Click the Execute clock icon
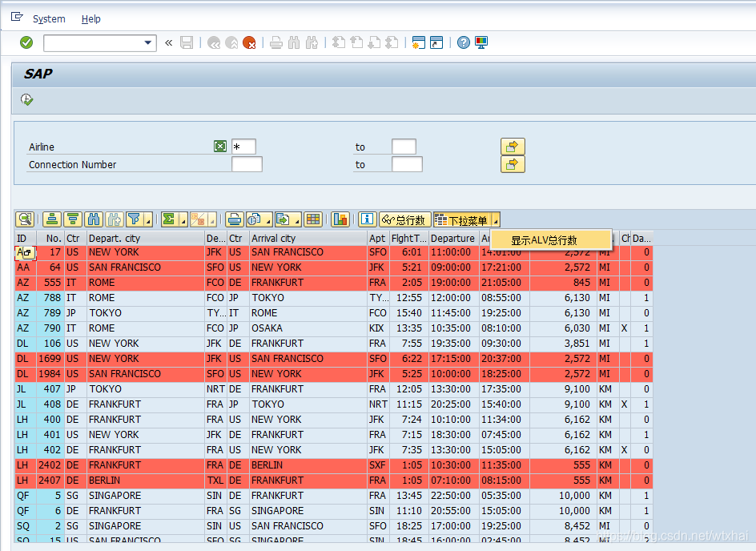 (x=26, y=100)
